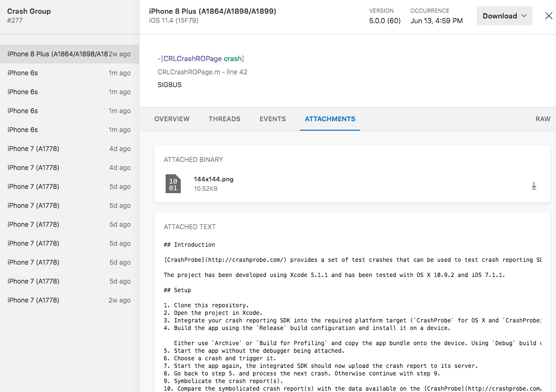Image resolution: width=556 pixels, height=392 pixels.
Task: Open the iPhone 7 crash from 4d ago
Action: [x=57, y=148]
